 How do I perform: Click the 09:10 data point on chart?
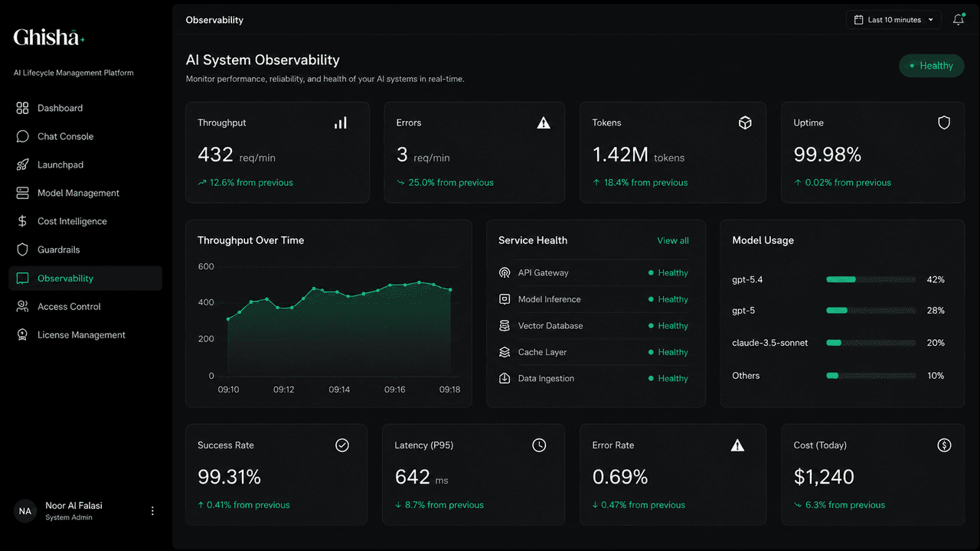pyautogui.click(x=228, y=319)
